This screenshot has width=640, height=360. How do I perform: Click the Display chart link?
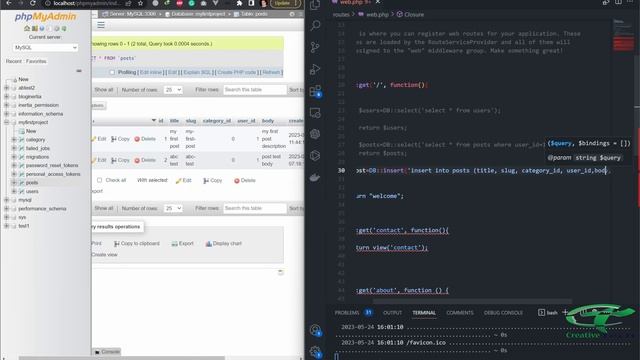tap(224, 243)
